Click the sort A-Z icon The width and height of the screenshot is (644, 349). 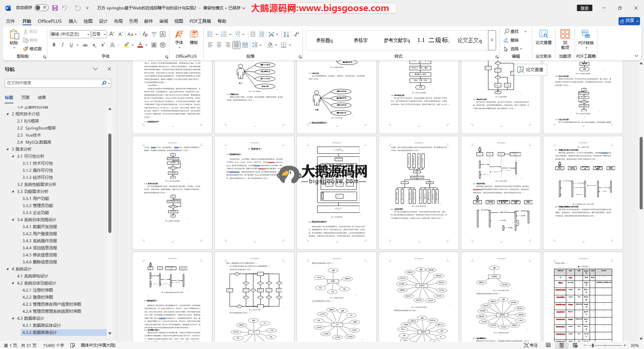pyautogui.click(x=286, y=34)
